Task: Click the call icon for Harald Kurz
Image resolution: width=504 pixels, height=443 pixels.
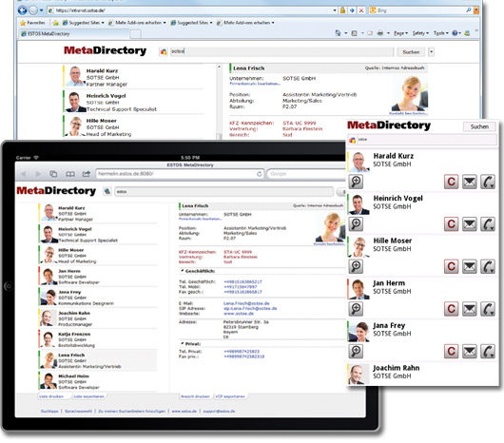Action: 487,182
